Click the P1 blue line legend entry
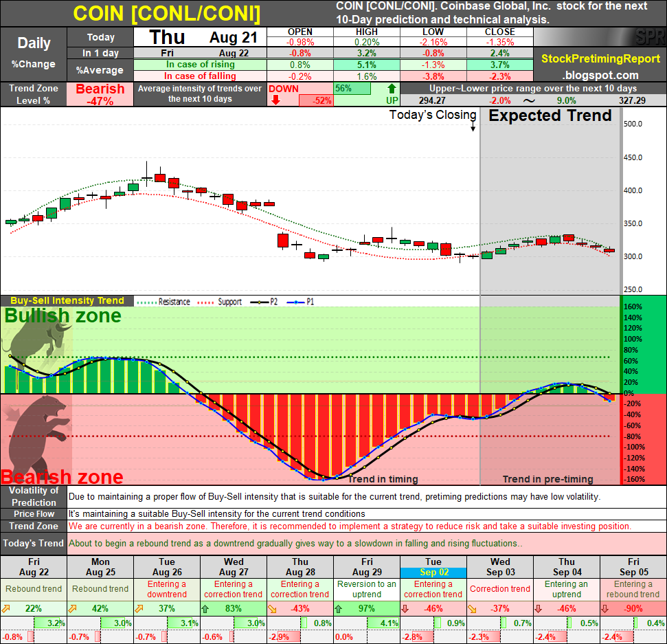This screenshot has width=667, height=644. pyautogui.click(x=301, y=302)
